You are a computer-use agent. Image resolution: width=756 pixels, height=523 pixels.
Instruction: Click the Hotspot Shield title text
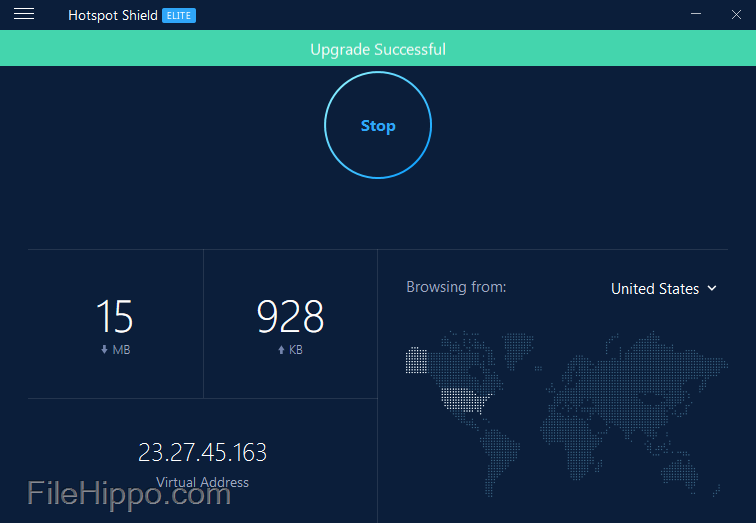pyautogui.click(x=113, y=15)
